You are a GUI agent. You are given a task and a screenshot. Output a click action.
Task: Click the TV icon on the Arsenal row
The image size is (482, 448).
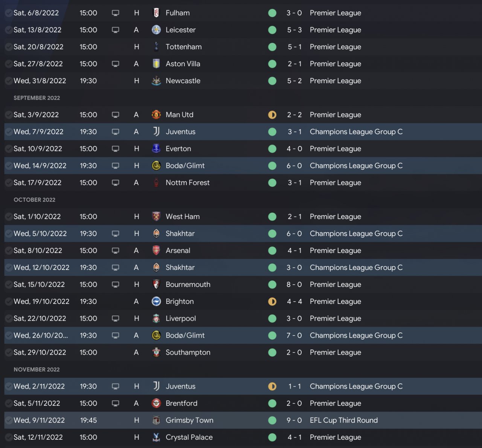coord(116,250)
